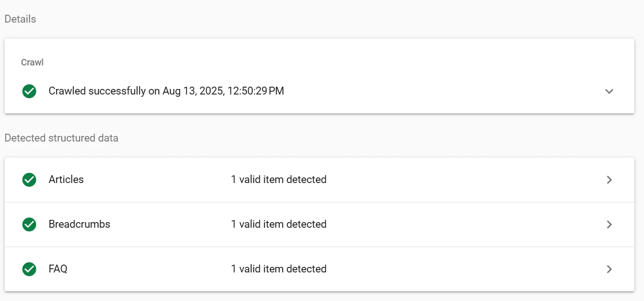The height and width of the screenshot is (301, 644).
Task: Open Breadcrumbs details with right chevron
Action: coord(609,224)
